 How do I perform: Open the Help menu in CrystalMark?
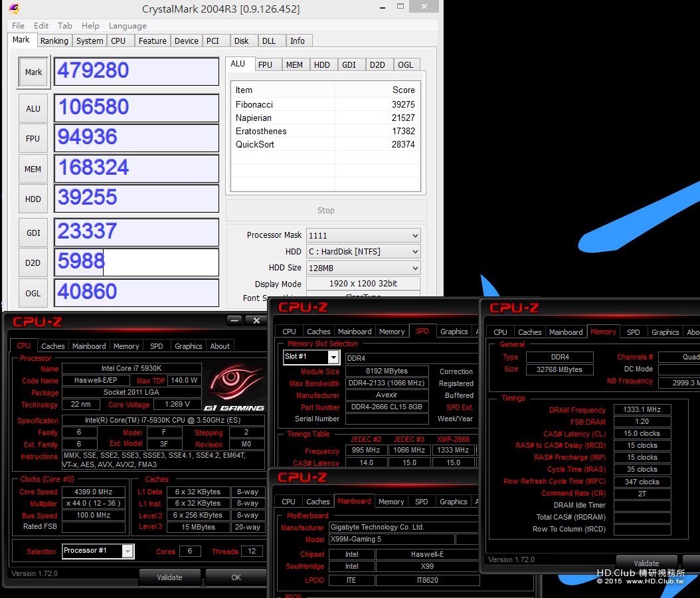(x=90, y=25)
